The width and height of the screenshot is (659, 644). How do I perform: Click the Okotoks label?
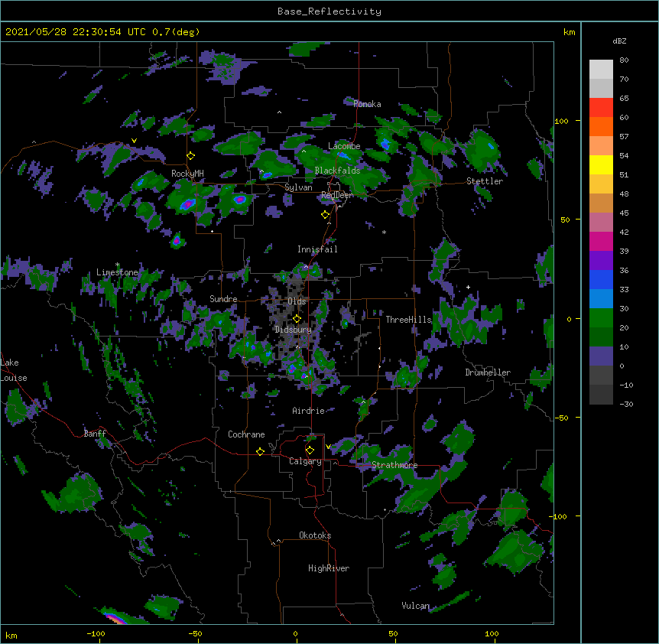click(315, 535)
